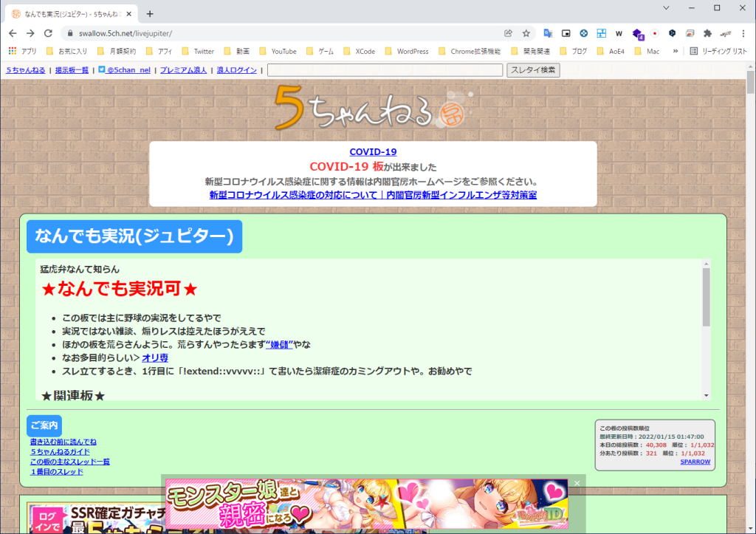Open the tab search chevron in title bar
The height and width of the screenshot is (534, 756).
point(666,7)
